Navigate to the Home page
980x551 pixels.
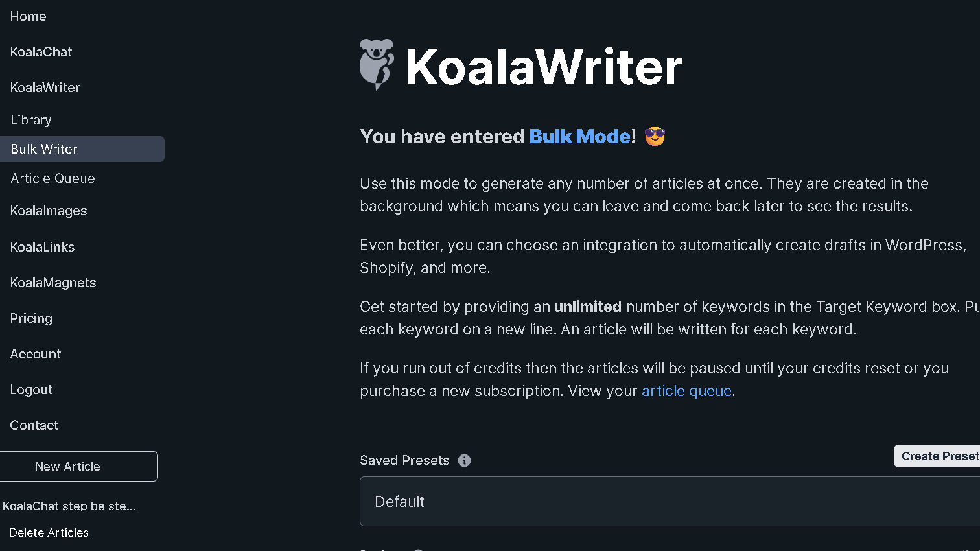tap(28, 16)
